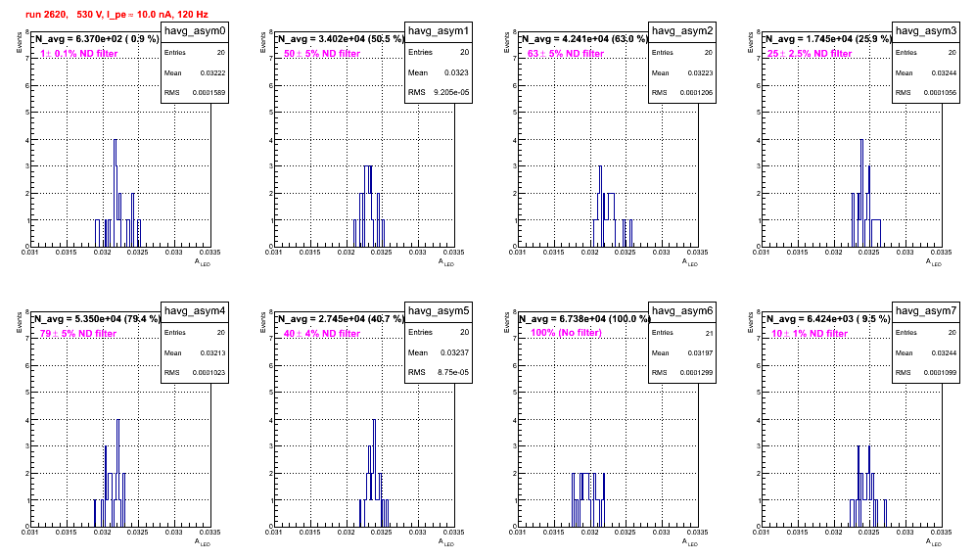This screenshot has width=975, height=560.
Task: Click the N_avg = 6.738e+04 label
Action: point(584,318)
